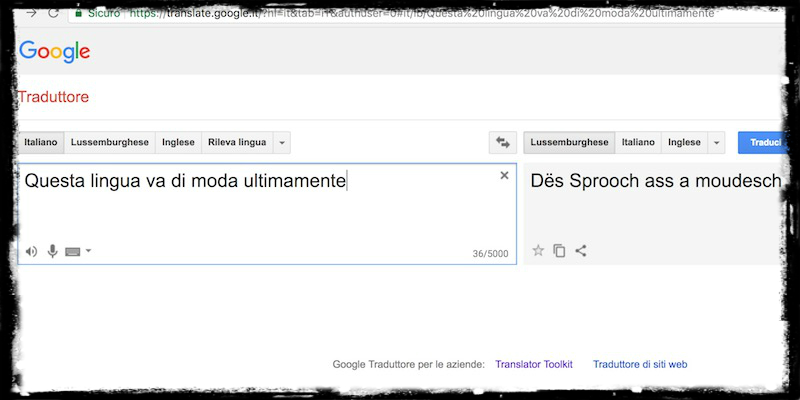The height and width of the screenshot is (400, 800).
Task: Expand target language dropdown arrow
Action: click(x=717, y=142)
